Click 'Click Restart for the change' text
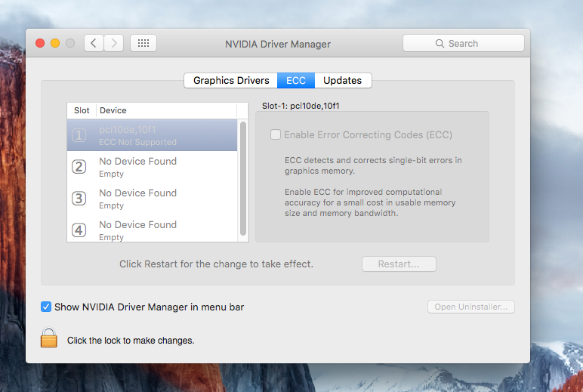The image size is (583, 392). (216, 264)
